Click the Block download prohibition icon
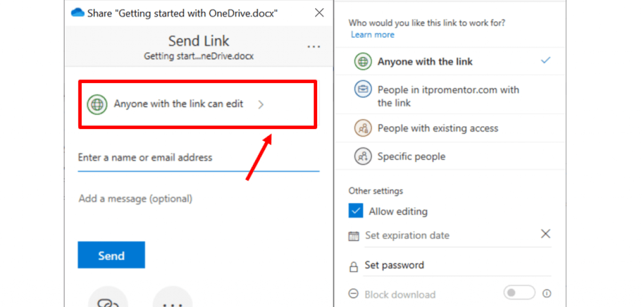 (353, 293)
